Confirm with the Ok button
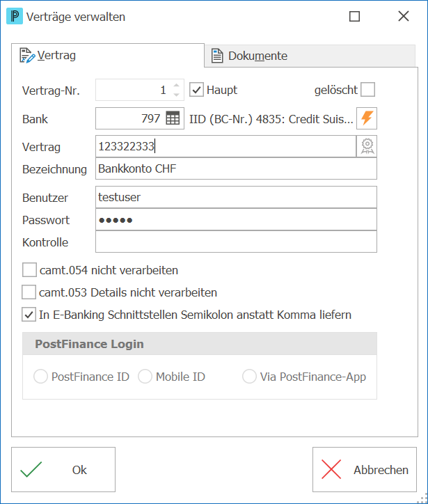 (63, 470)
